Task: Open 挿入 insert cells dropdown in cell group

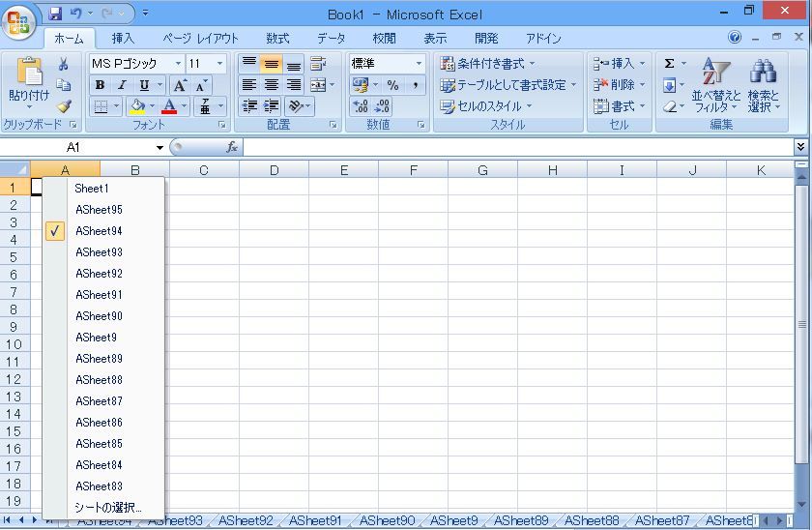Action: (x=619, y=64)
